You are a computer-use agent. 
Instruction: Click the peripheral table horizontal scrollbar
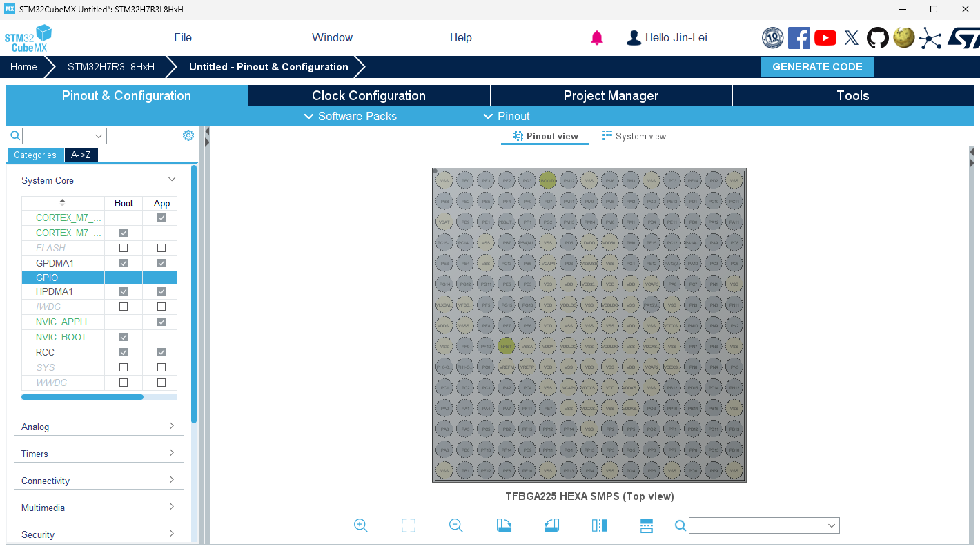click(82, 397)
